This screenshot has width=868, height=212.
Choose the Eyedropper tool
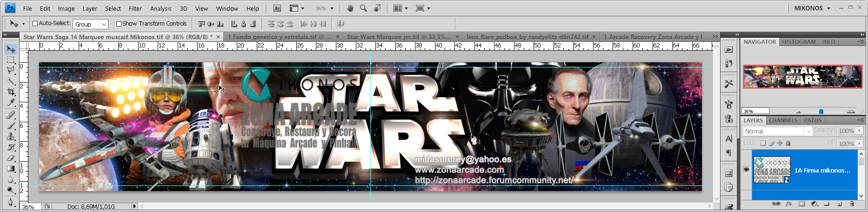11,102
